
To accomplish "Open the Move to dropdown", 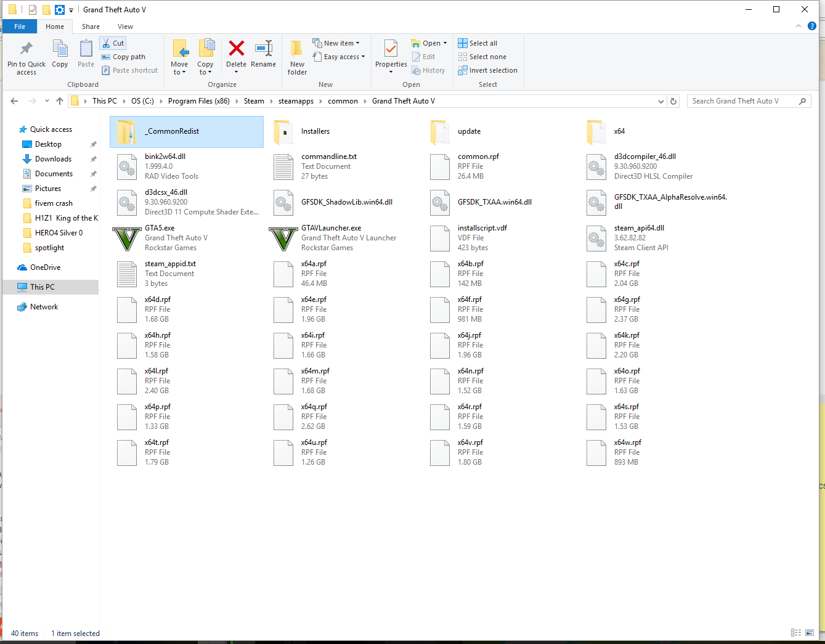I will [179, 58].
